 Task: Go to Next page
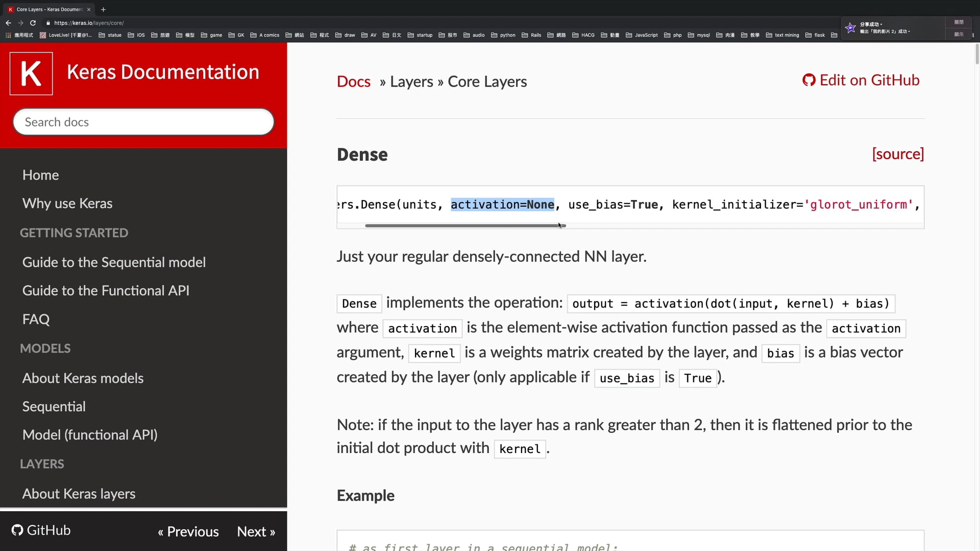point(256,532)
